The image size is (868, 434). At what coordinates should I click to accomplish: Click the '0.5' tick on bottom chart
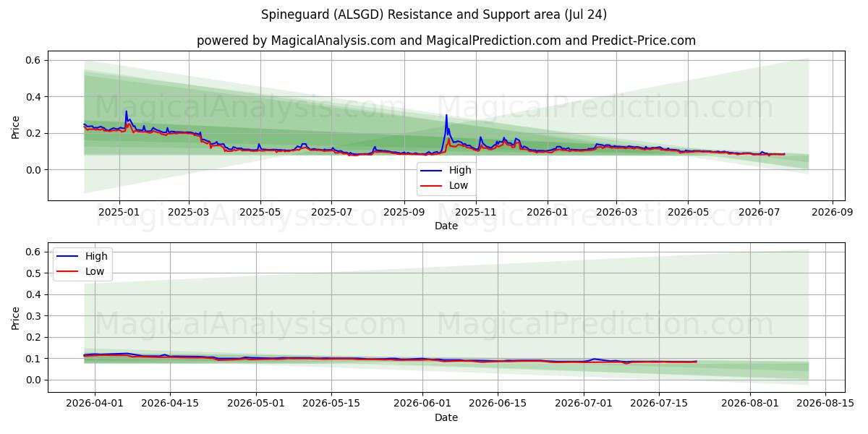tap(34, 273)
